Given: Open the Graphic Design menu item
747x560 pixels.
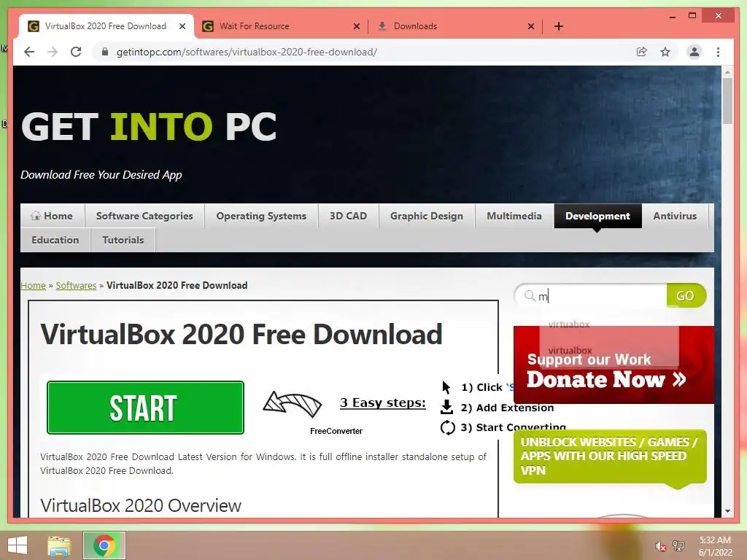Looking at the screenshot, I should 426,216.
